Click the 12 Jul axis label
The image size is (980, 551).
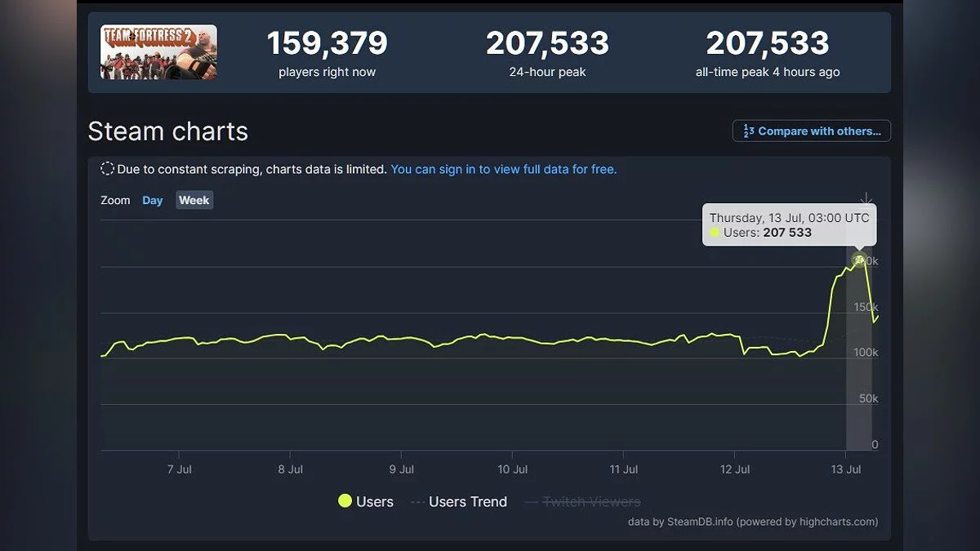pos(734,469)
